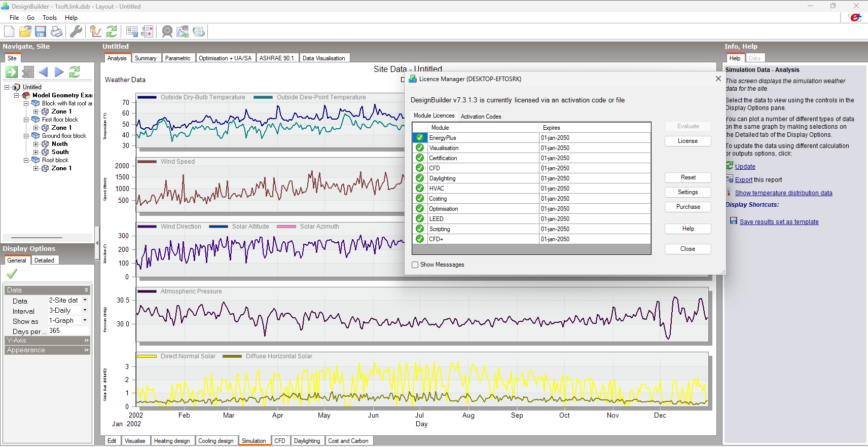Click the list with green ring toolbar icon
The image size is (868, 447).
(x=199, y=31)
